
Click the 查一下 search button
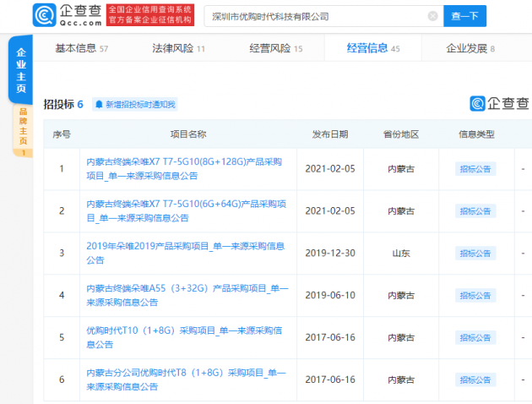[x=464, y=16]
